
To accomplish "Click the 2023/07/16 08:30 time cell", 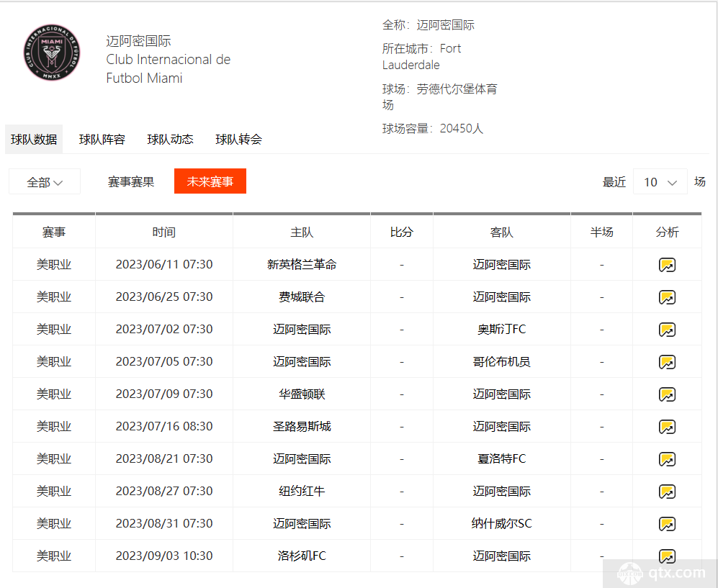I will [x=164, y=427].
